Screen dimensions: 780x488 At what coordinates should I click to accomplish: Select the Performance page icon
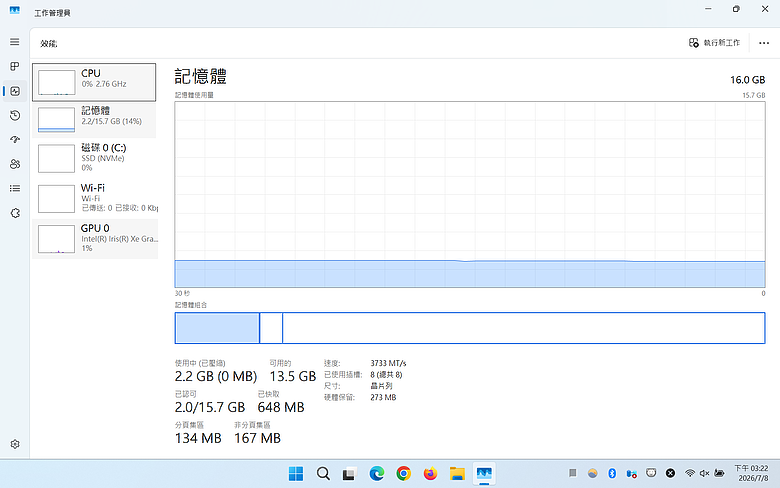[15, 91]
